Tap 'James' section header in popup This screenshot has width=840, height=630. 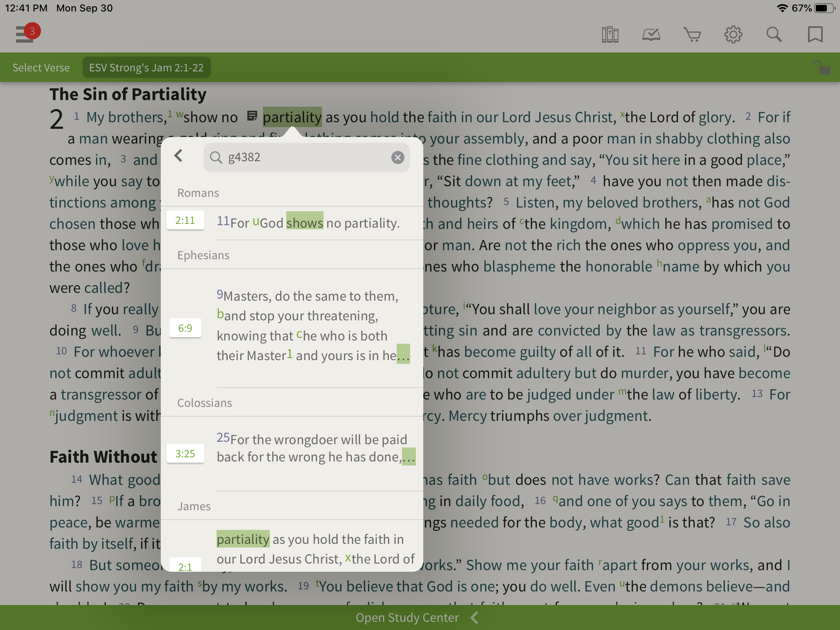[194, 507]
